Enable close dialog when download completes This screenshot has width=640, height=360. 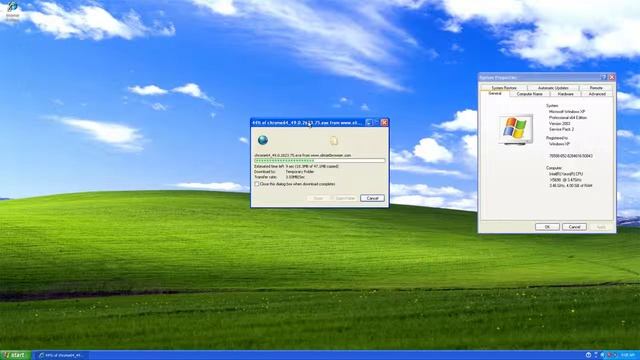(257, 184)
